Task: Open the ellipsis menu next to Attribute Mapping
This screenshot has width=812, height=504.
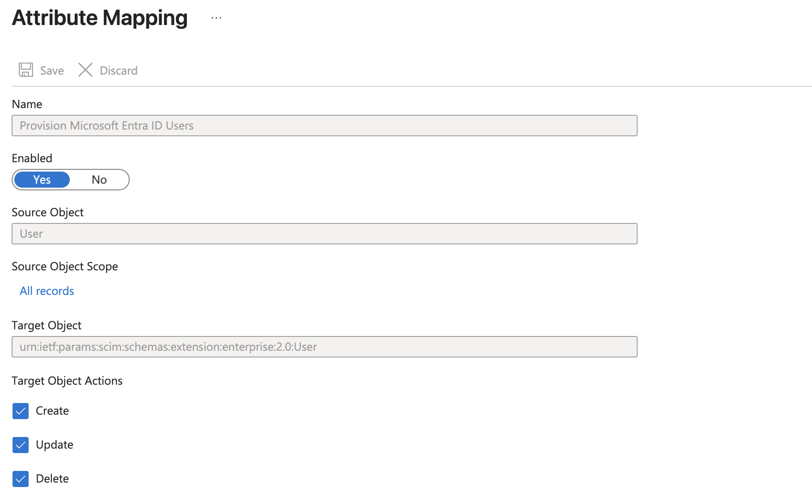Action: pyautogui.click(x=216, y=18)
